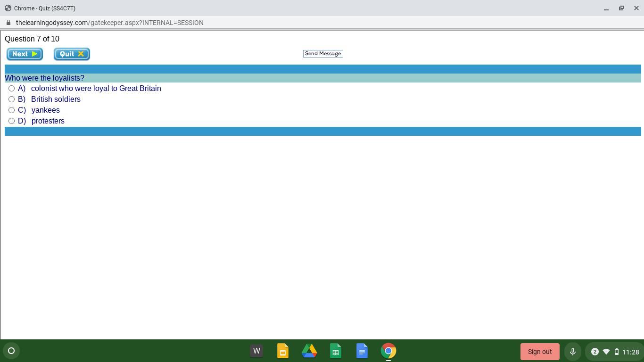Image resolution: width=644 pixels, height=362 pixels.
Task: Close the Quiz window
Action: tap(636, 8)
